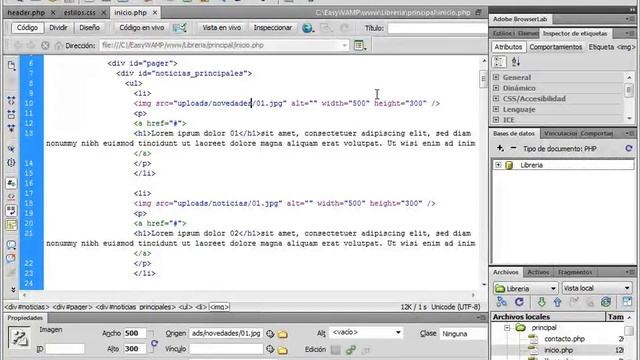Click the apply comment icon in code toolbar

click(x=11, y=245)
